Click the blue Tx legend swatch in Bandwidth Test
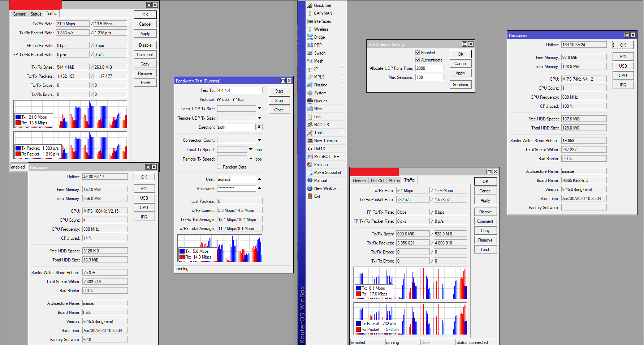This screenshot has width=644, height=345. pyautogui.click(x=182, y=251)
